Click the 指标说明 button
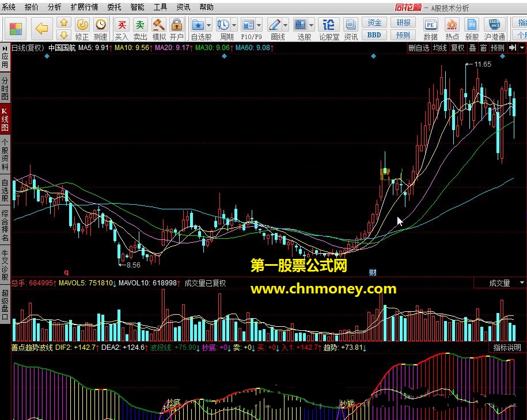 507,348
